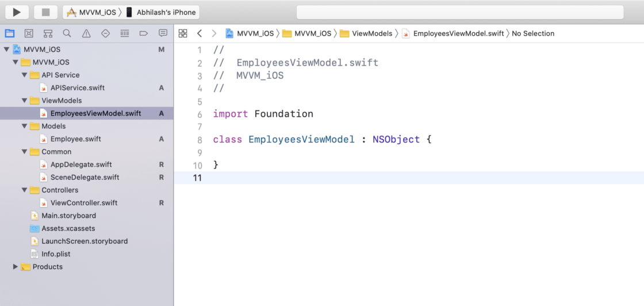
Task: Switch to the Issue navigator warning icon
Action: [x=86, y=33]
